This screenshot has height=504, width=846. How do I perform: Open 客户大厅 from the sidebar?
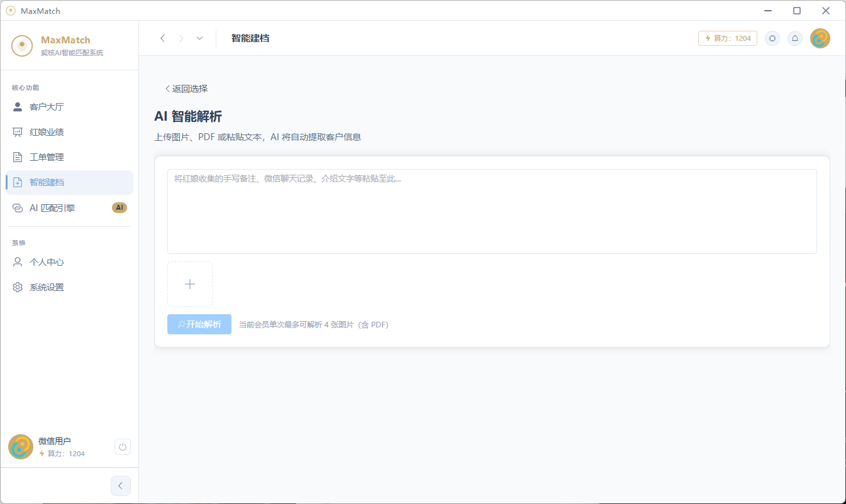(x=69, y=107)
